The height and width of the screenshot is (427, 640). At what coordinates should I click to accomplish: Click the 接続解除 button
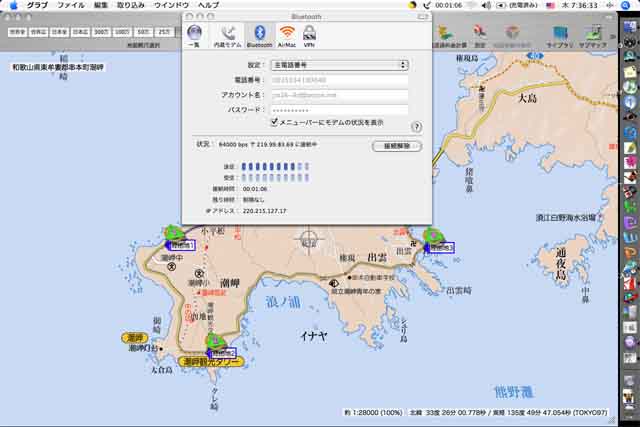click(397, 146)
